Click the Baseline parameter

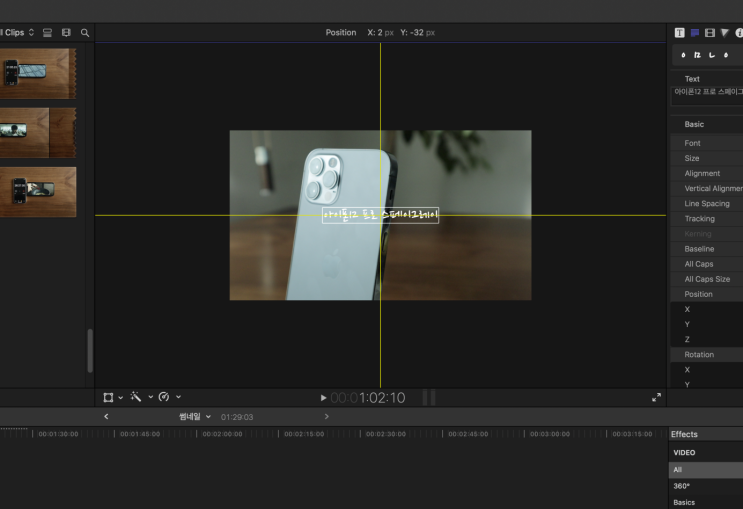(707, 249)
